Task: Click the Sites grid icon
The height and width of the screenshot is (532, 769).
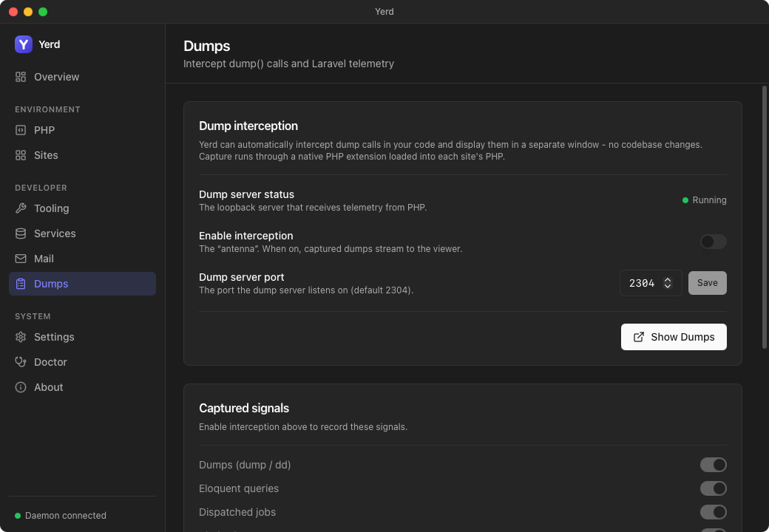Action: pyautogui.click(x=21, y=155)
